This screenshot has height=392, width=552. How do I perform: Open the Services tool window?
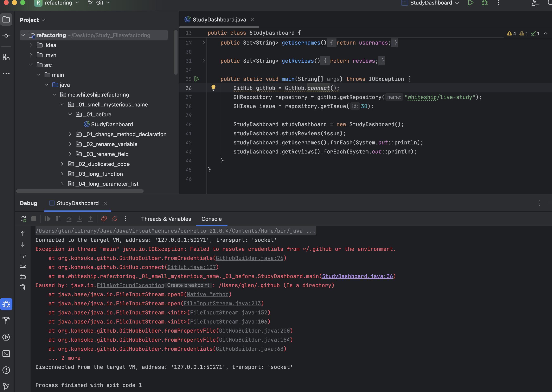[6, 337]
